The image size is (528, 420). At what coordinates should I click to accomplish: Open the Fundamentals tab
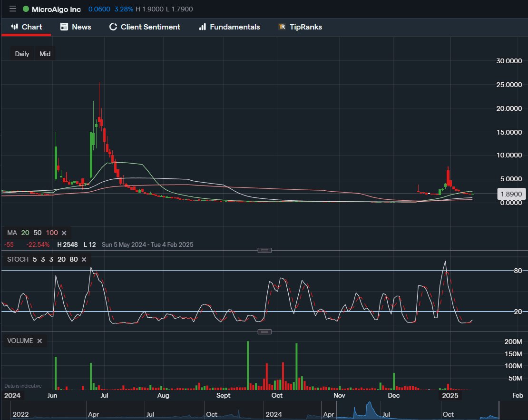click(229, 27)
